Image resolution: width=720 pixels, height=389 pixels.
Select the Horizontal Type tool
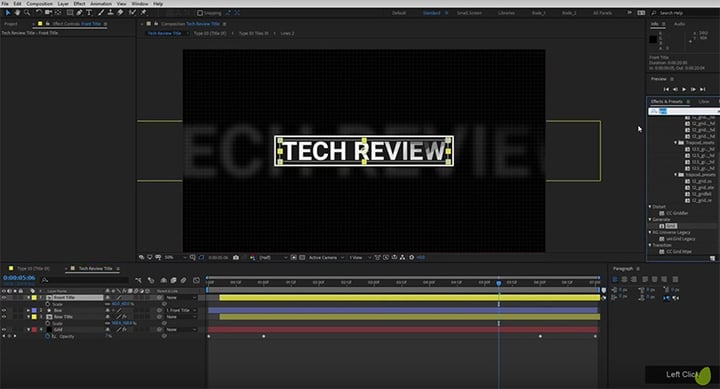[89, 12]
